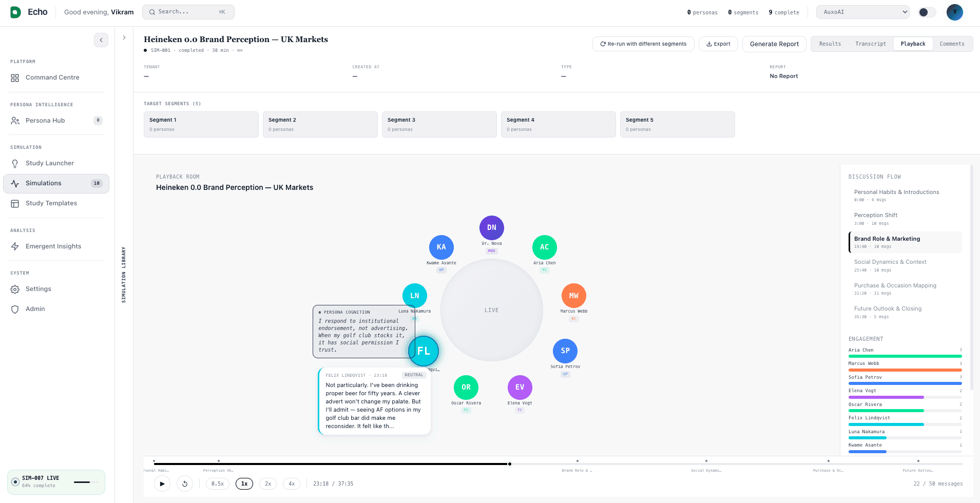Image resolution: width=980 pixels, height=503 pixels.
Task: Jump to Perception Shift phase
Action: coord(905,219)
